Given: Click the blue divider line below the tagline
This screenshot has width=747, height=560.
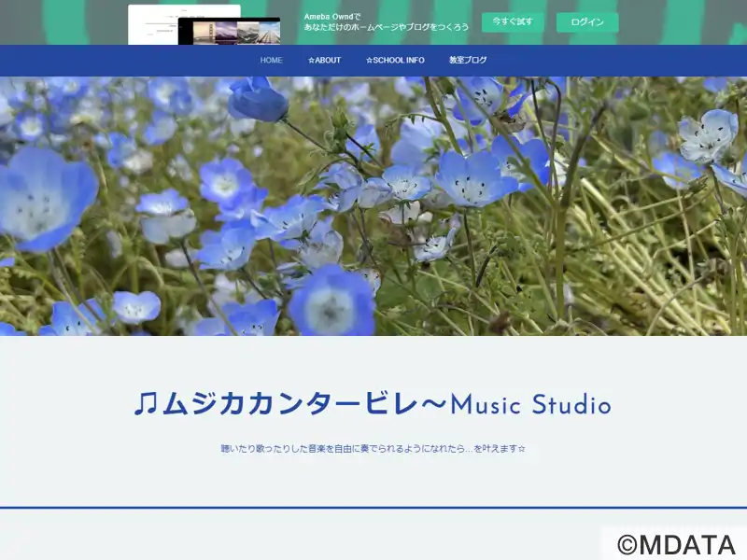Looking at the screenshot, I should point(373,508).
